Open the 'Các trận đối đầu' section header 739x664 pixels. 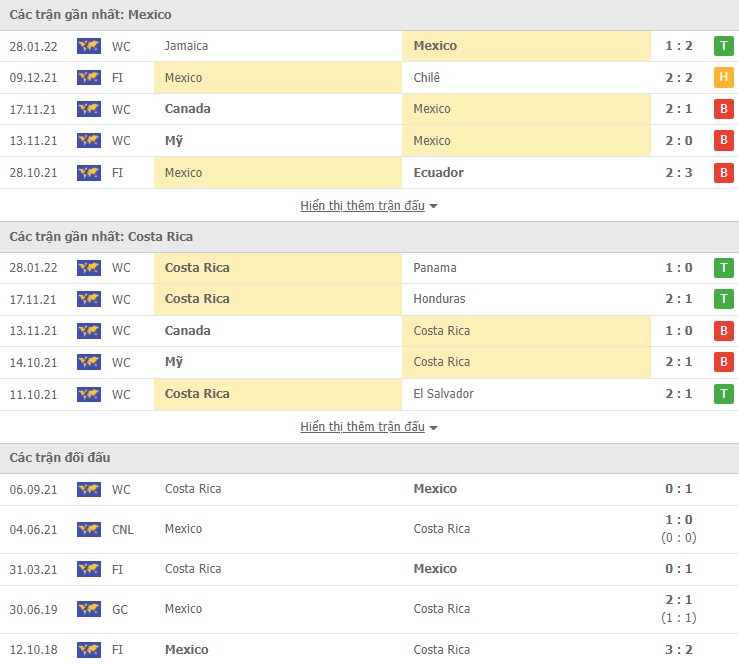coord(60,458)
